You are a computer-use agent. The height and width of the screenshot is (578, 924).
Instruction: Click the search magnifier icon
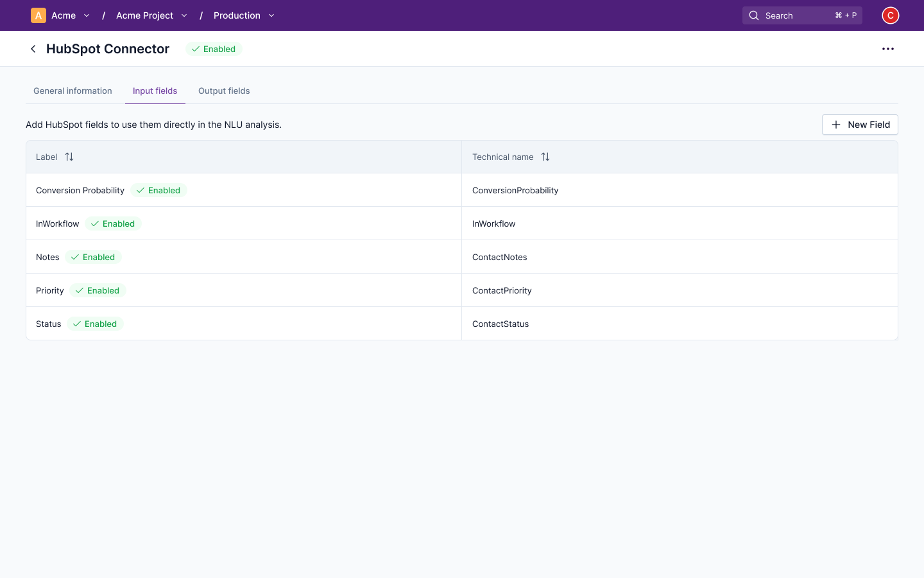(x=754, y=15)
